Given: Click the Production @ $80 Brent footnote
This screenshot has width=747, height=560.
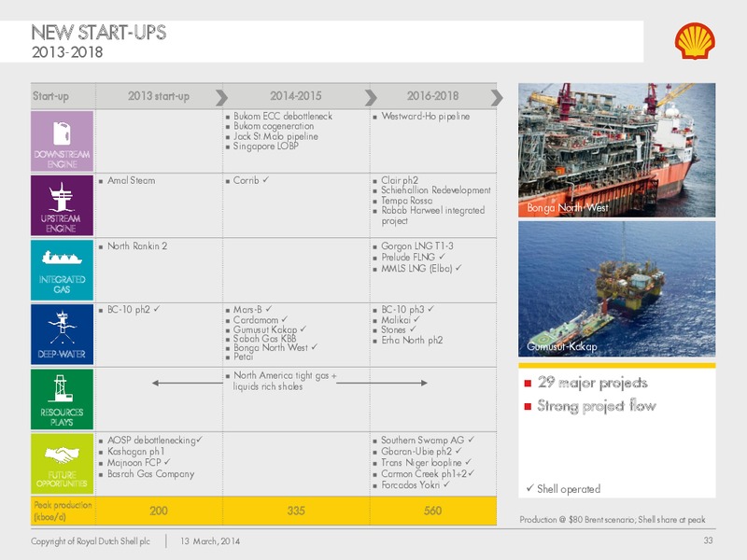Looking at the screenshot, I should (613, 520).
